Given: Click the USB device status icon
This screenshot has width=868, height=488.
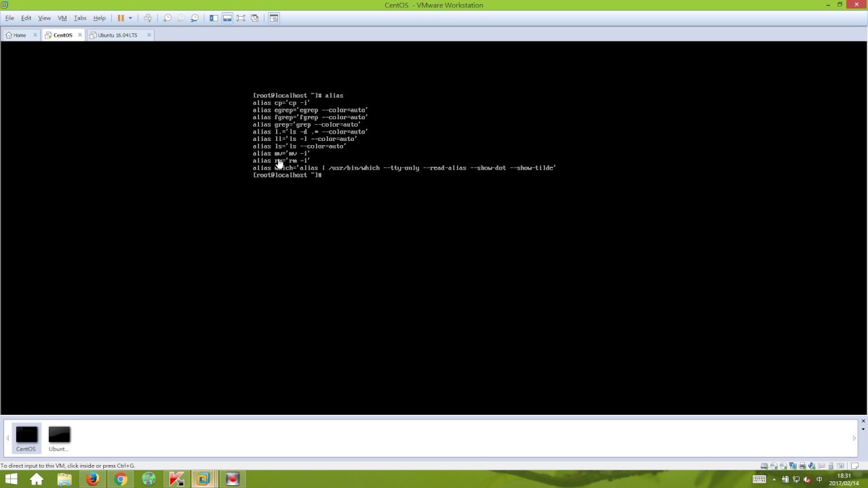Looking at the screenshot, I should coord(831,466).
